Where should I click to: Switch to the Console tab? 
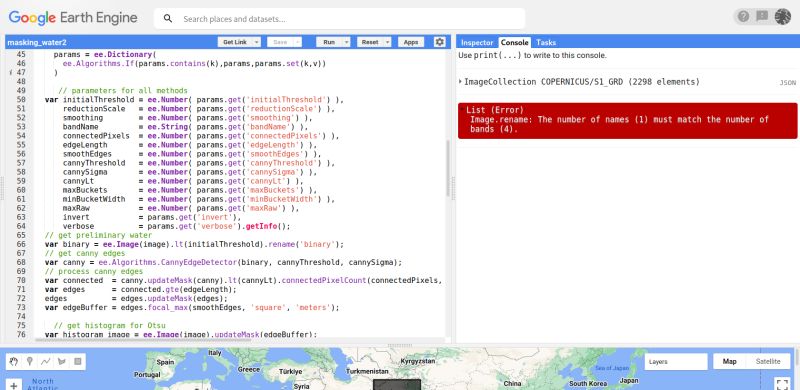pos(514,42)
